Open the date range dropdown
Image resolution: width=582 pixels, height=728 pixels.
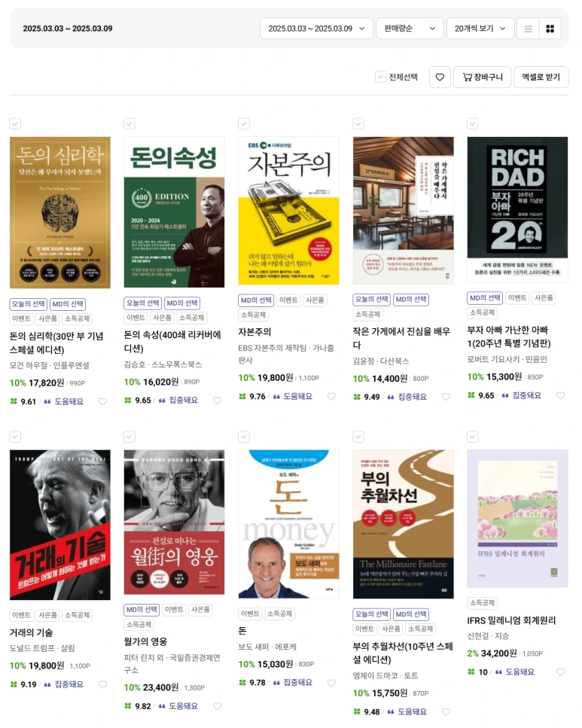coord(316,29)
